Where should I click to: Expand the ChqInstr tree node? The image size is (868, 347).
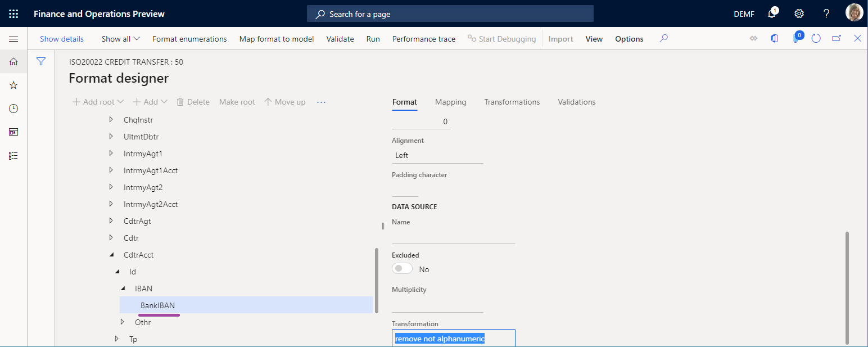point(111,120)
